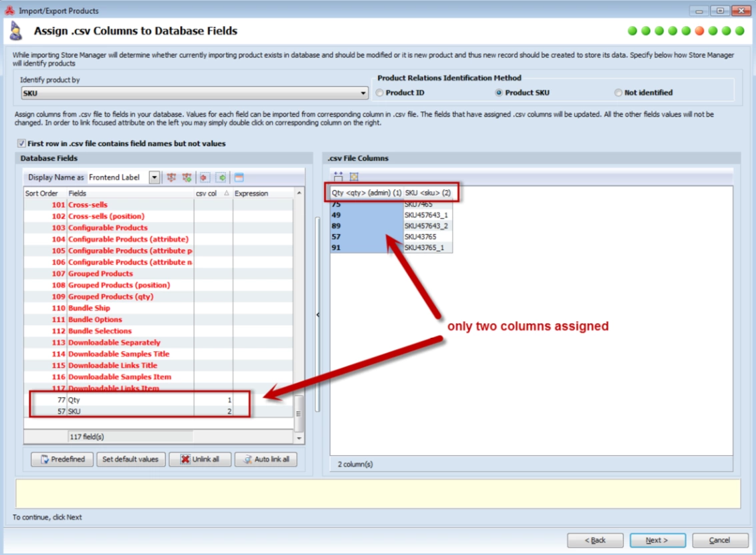The width and height of the screenshot is (756, 555).
Task: Select the Cross-sells (position) field row
Action: pos(158,217)
